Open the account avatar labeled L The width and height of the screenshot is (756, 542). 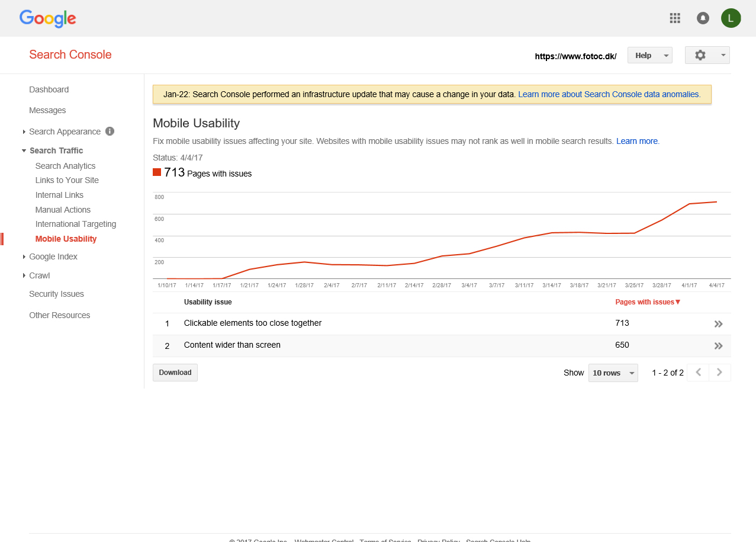click(731, 18)
